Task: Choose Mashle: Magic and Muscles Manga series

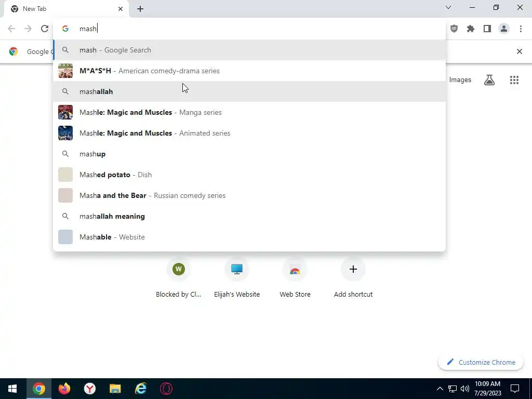Action: point(249,112)
